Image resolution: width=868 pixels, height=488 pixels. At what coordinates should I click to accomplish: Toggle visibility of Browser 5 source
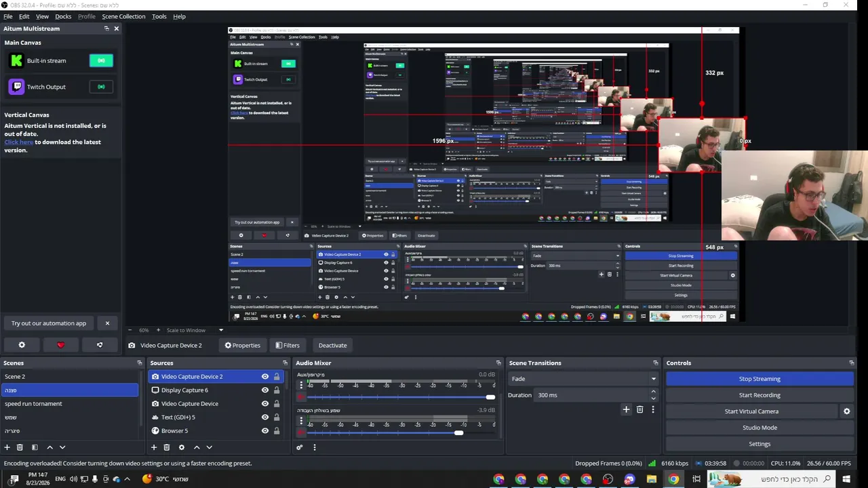coord(265,431)
